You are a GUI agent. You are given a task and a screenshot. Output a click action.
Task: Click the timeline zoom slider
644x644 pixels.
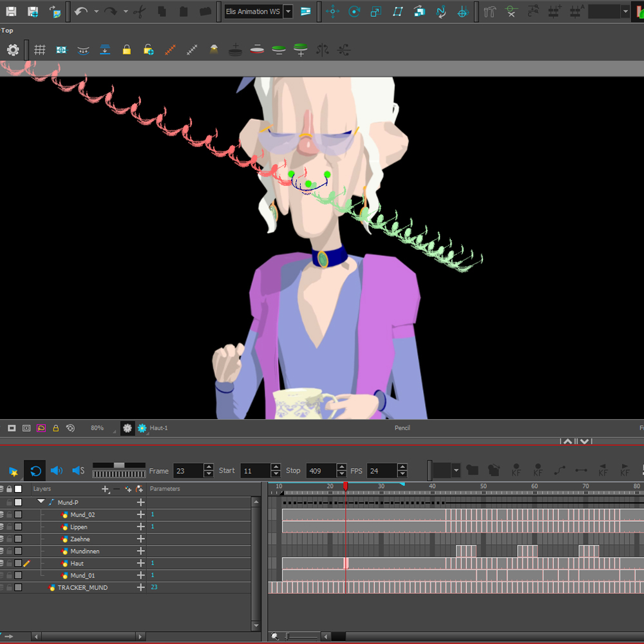click(302, 637)
